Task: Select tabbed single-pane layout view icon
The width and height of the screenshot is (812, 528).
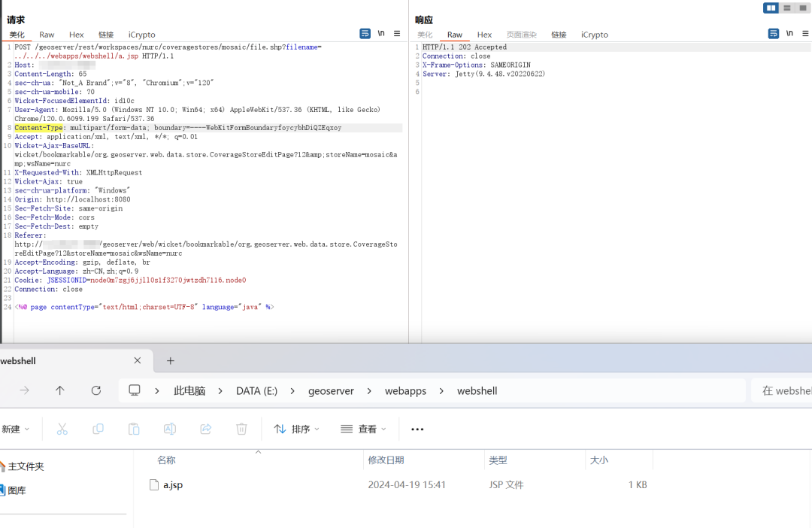Action: point(803,8)
